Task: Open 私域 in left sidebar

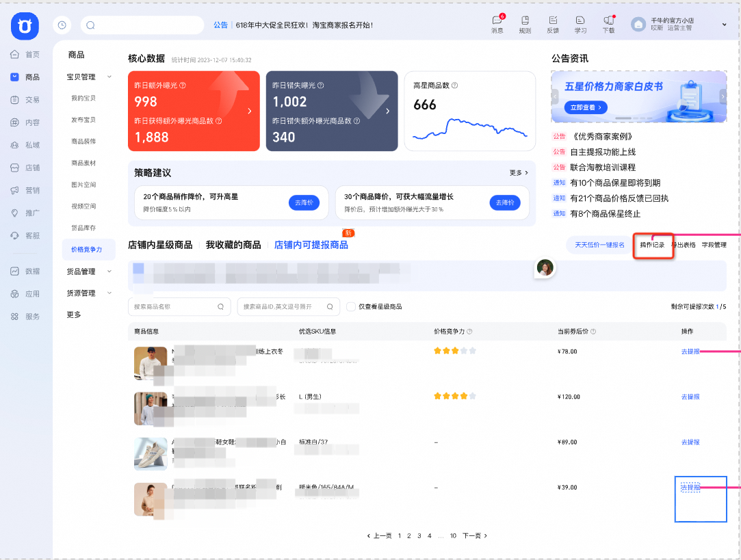Action: (x=25, y=145)
